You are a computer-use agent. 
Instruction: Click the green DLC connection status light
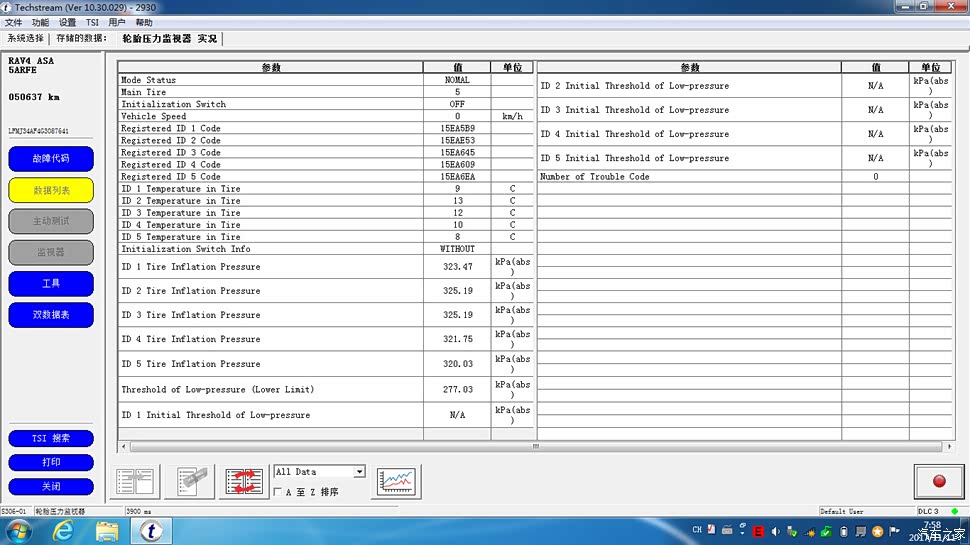point(955,511)
